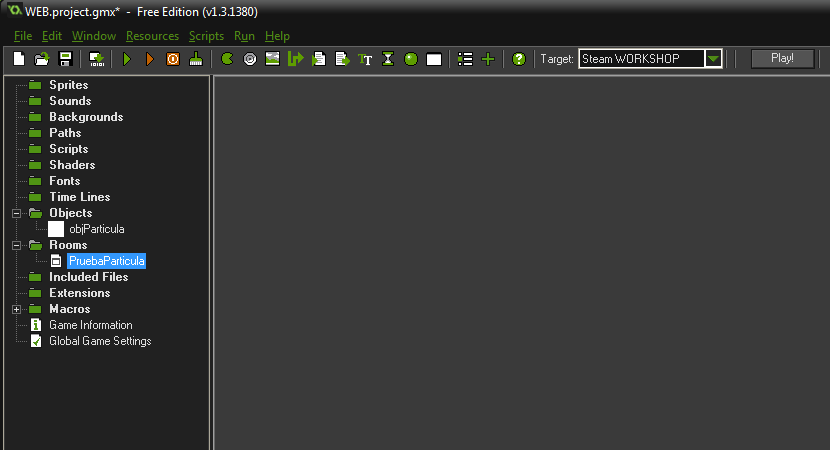Click the white objParticula sprite thumbnail
Image resolution: width=830 pixels, height=450 pixels.
(x=56, y=229)
